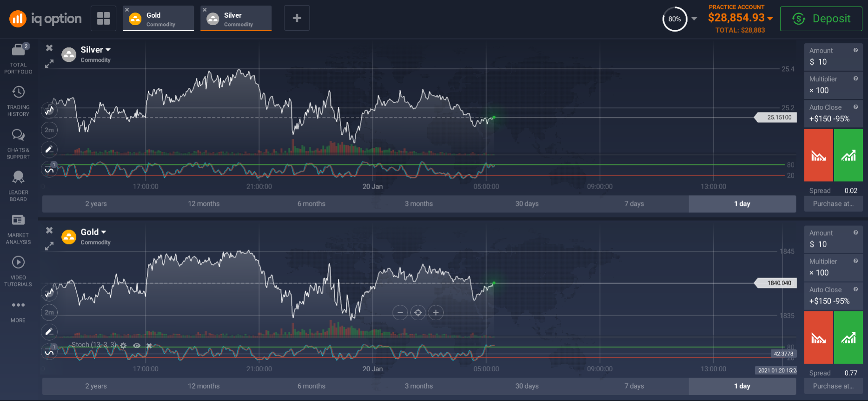Edit Silver trade Amount field
This screenshot has width=868, height=401.
point(834,57)
